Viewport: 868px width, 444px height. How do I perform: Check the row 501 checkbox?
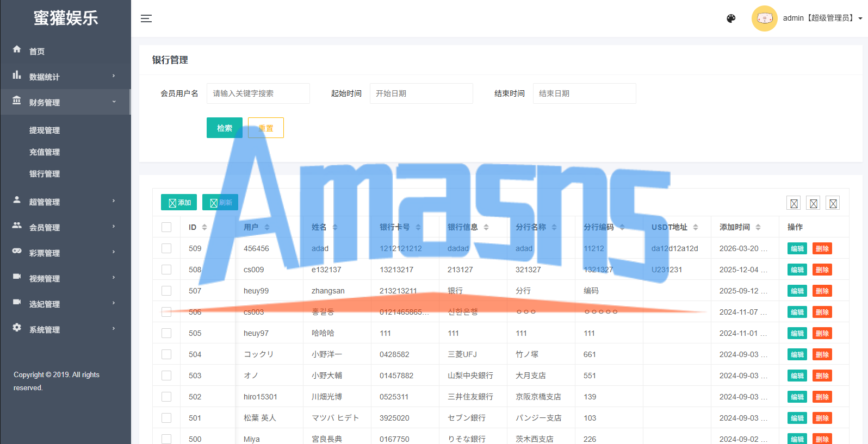166,418
